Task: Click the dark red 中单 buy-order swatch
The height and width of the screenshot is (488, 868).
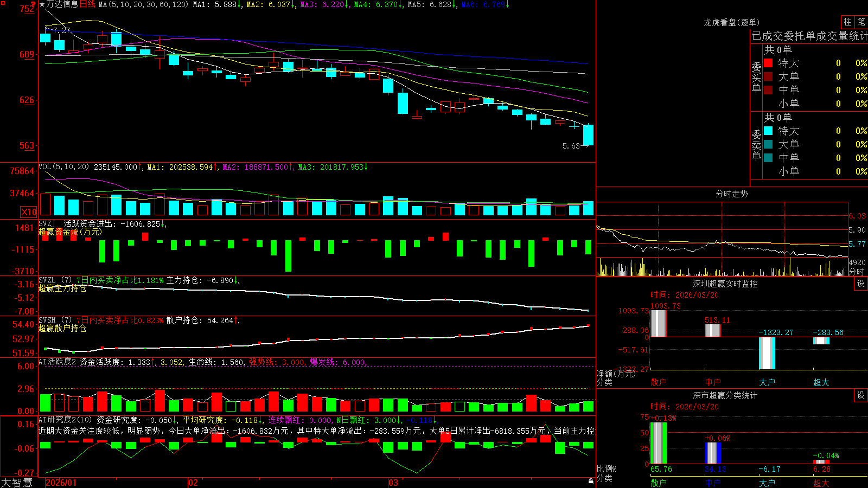Action: coord(768,89)
